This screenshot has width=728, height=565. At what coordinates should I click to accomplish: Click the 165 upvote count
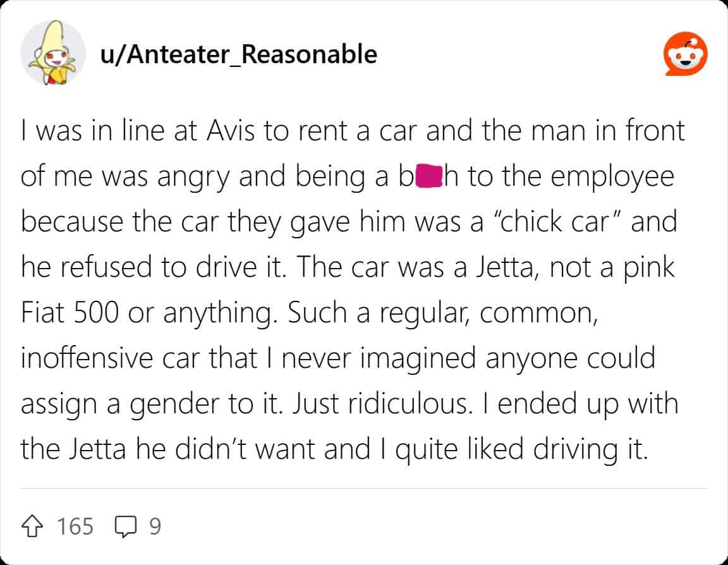pyautogui.click(x=75, y=526)
